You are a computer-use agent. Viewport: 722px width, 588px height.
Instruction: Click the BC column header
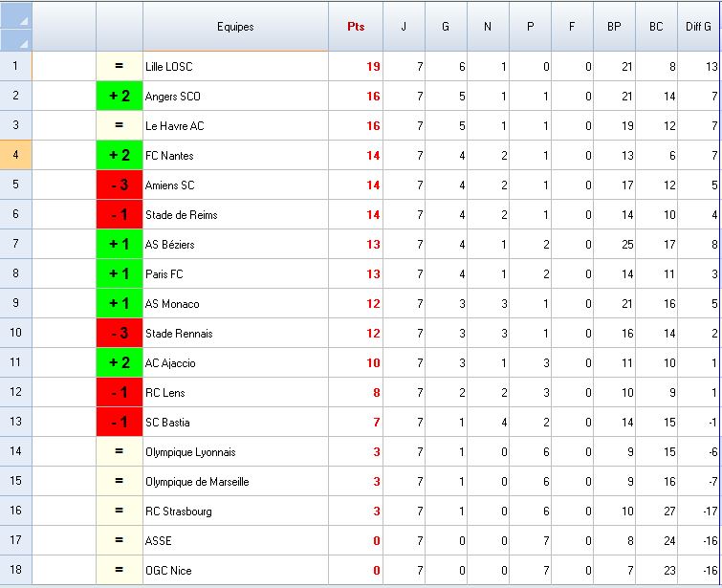[x=656, y=27]
